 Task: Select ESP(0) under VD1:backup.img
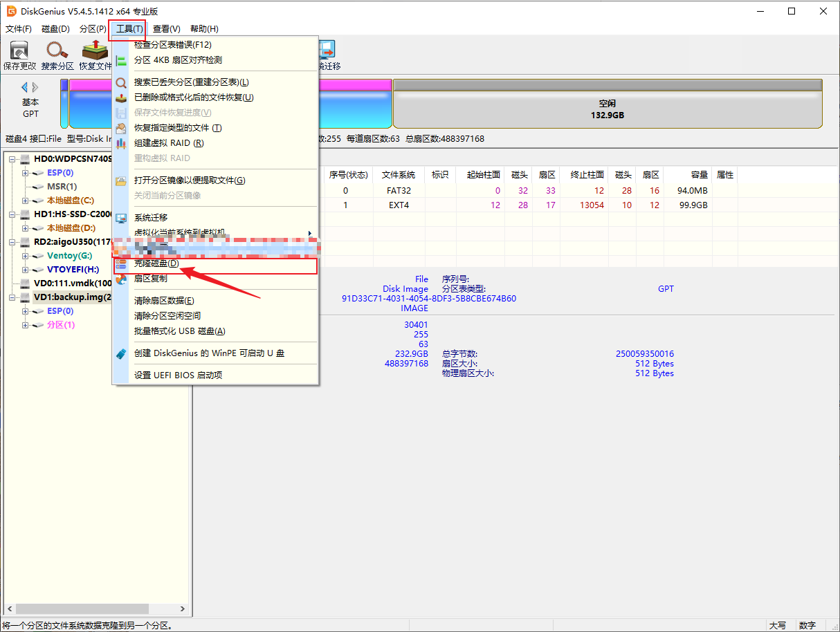(60, 311)
